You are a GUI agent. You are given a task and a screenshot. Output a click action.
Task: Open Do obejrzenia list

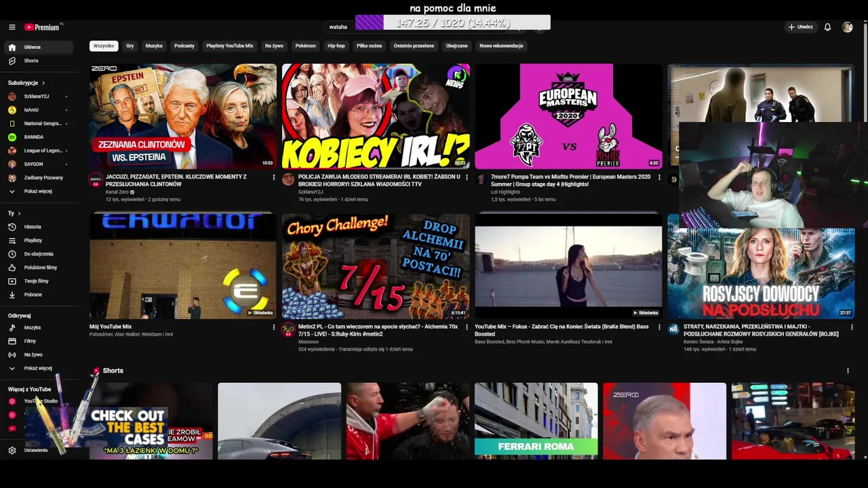tap(39, 254)
